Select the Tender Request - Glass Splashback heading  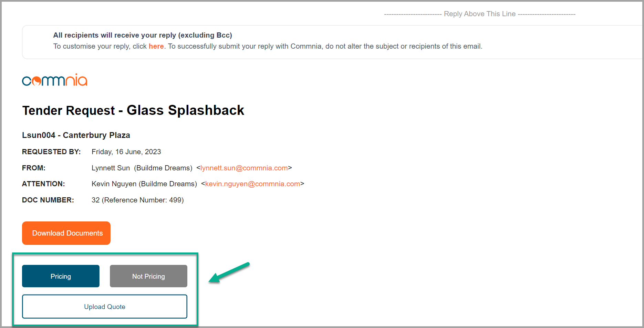tap(133, 110)
